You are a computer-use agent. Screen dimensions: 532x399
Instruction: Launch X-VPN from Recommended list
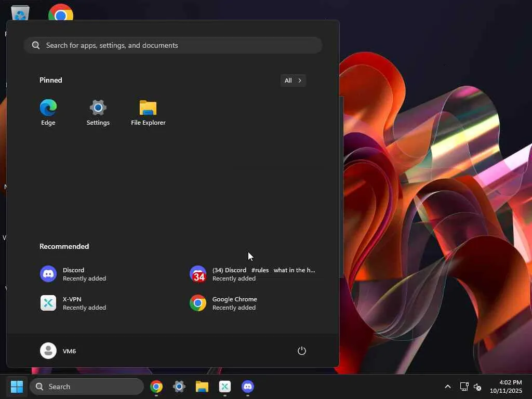[x=73, y=303]
